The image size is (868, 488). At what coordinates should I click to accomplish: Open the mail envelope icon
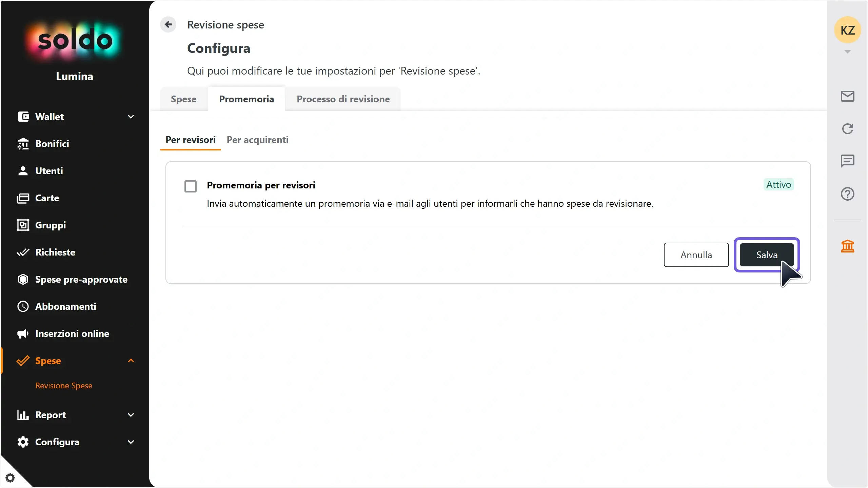(847, 96)
